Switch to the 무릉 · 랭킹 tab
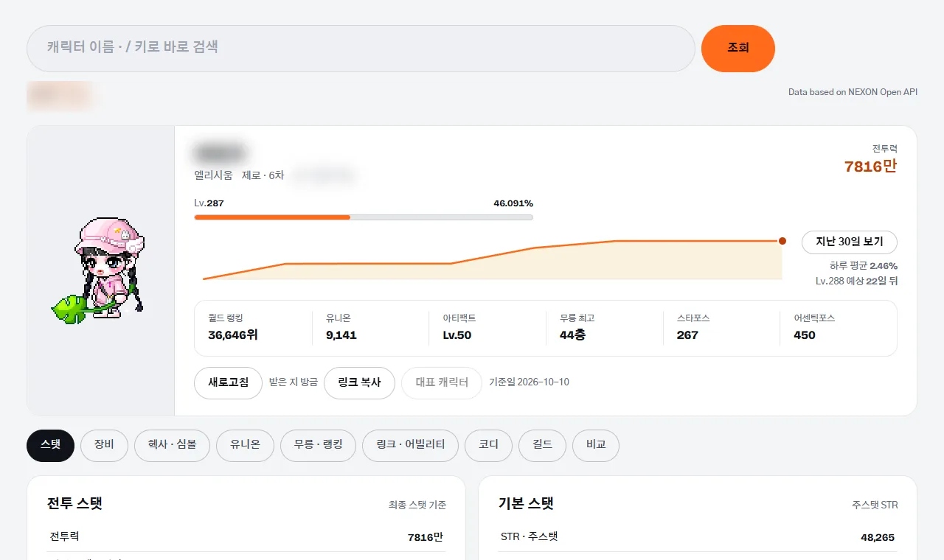The width and height of the screenshot is (944, 560). point(319,446)
